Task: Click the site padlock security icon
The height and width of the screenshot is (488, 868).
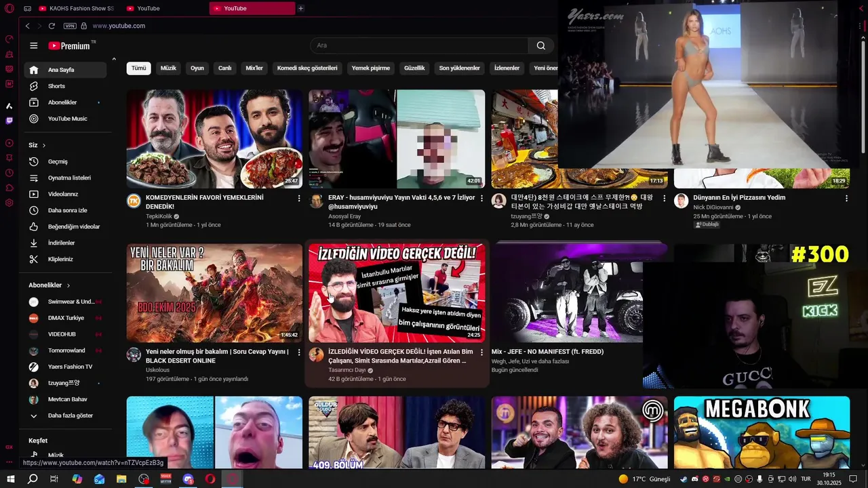Action: pyautogui.click(x=84, y=26)
